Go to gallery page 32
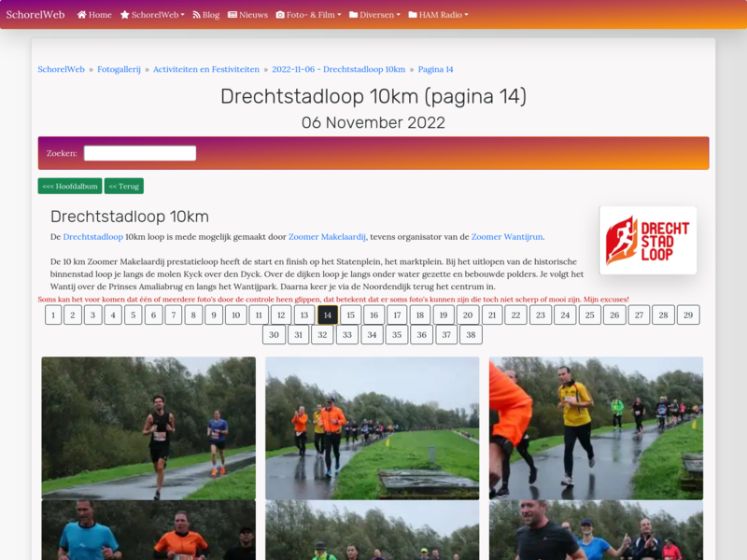Screen dimensions: 747x560 pos(322,335)
